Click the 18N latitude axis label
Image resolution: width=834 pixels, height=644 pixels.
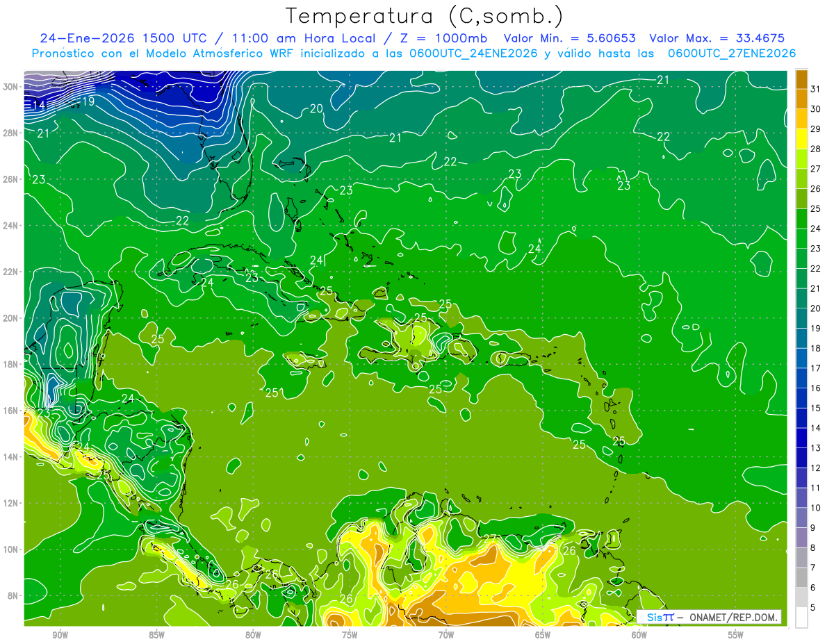11,364
